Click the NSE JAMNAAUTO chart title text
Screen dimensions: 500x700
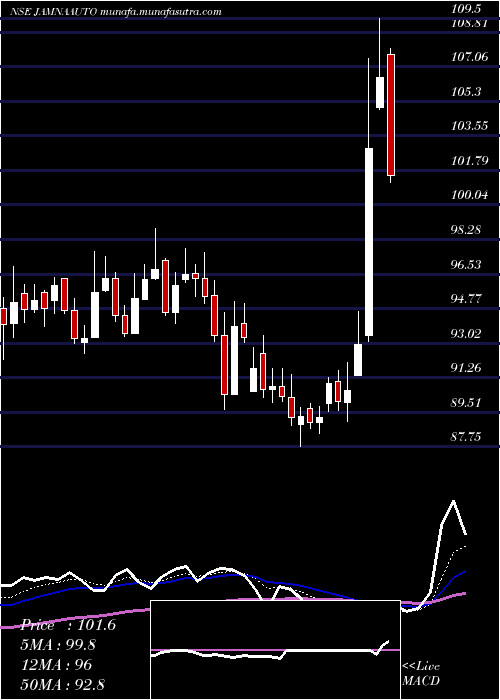(116, 11)
